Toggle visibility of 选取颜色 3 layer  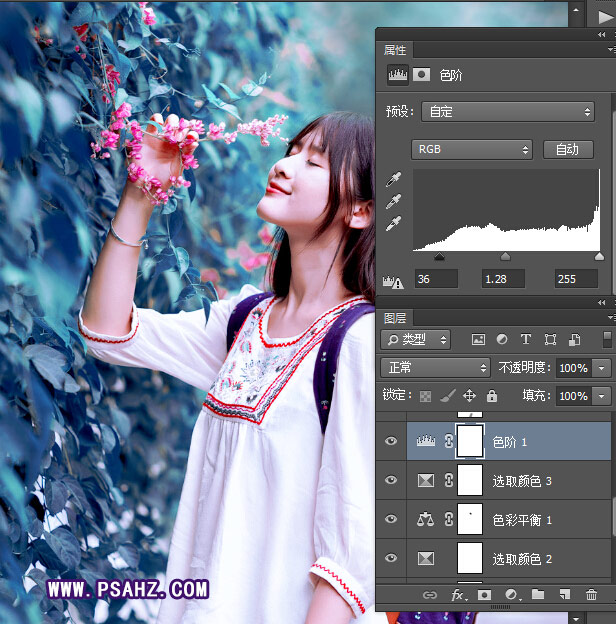(391, 481)
